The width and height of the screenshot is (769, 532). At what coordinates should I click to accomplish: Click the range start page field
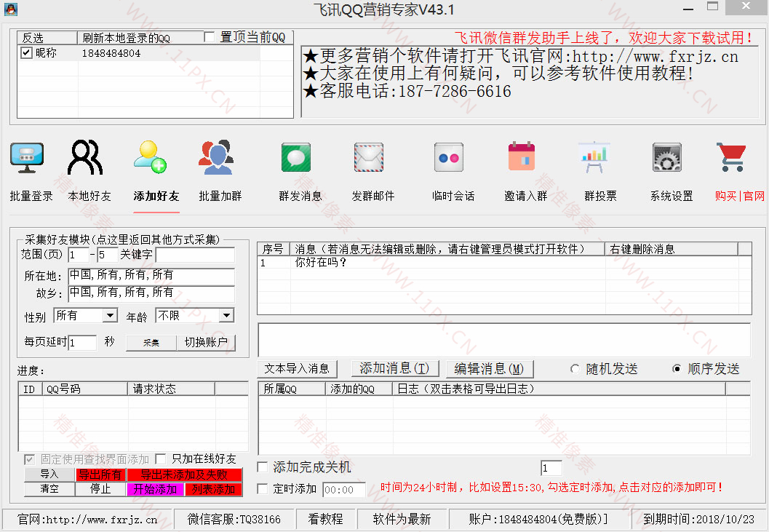(79, 255)
